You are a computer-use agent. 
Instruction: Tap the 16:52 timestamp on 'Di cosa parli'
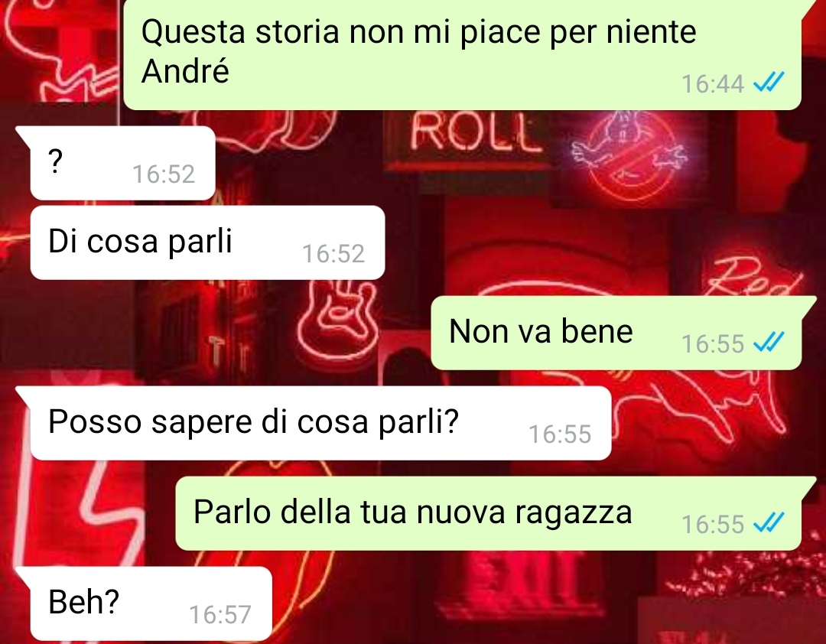pos(333,254)
